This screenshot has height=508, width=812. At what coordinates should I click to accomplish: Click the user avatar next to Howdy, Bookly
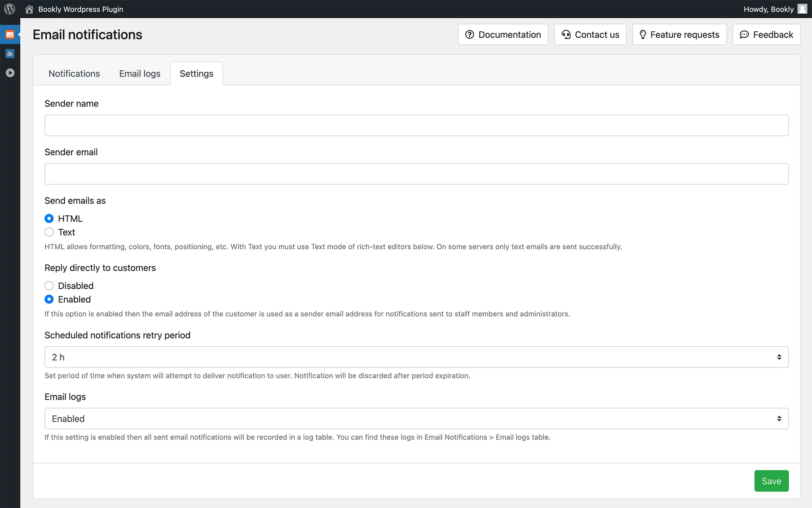tap(802, 9)
